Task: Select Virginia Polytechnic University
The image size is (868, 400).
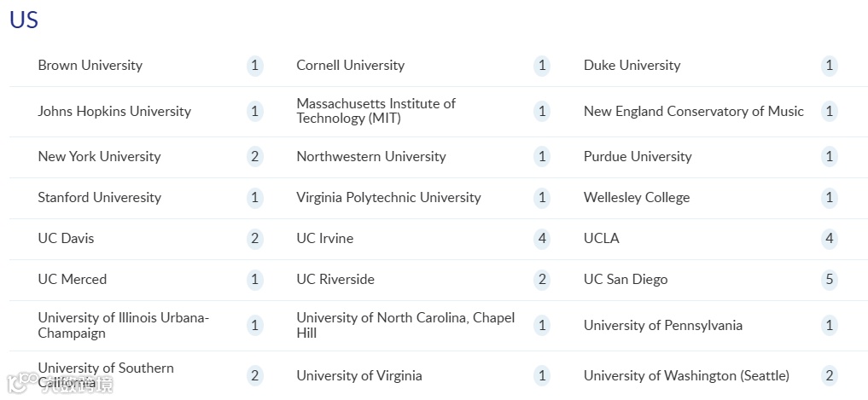Action: point(388,198)
